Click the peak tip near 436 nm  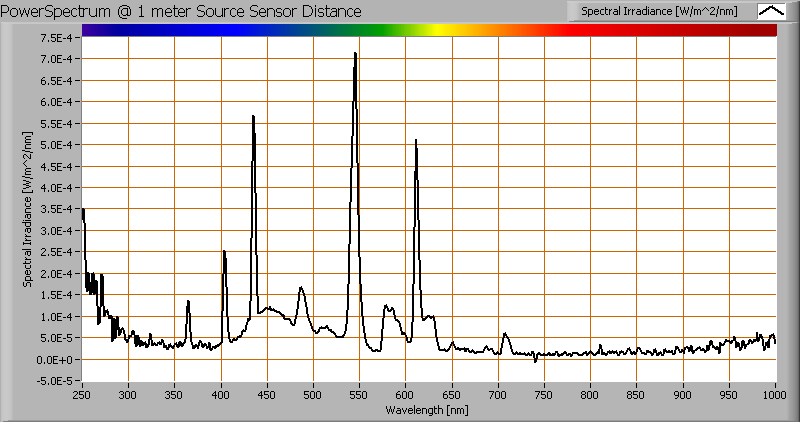(x=253, y=118)
